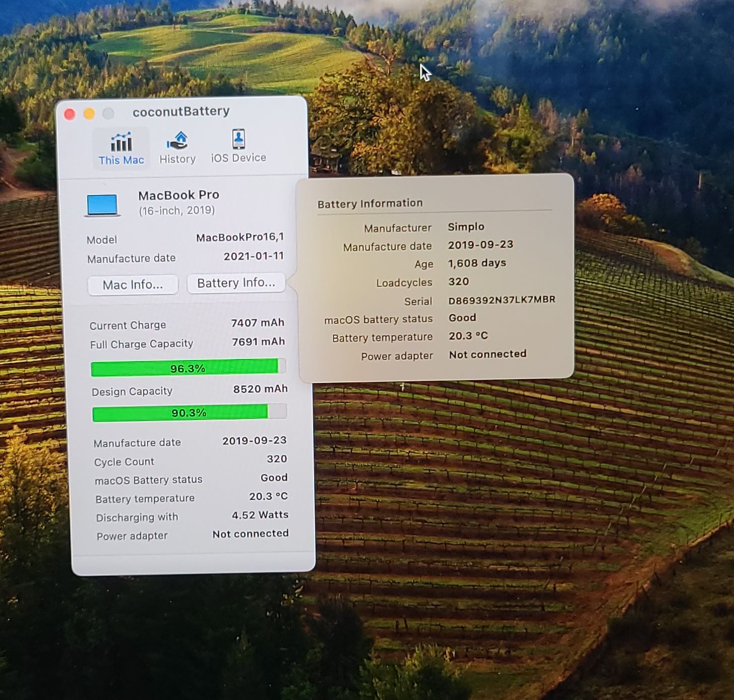734x700 pixels.
Task: Click the MacBook Pro laptop icon
Action: point(102,205)
